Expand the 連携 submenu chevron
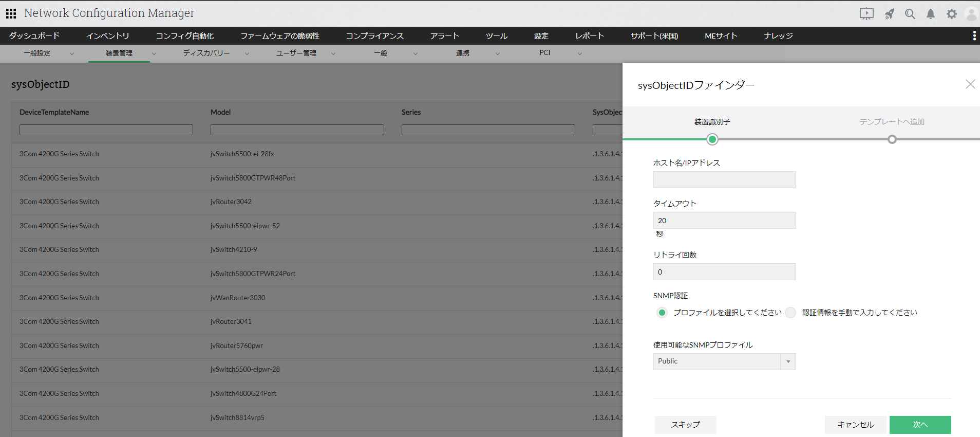The height and width of the screenshot is (437, 980). [x=498, y=53]
